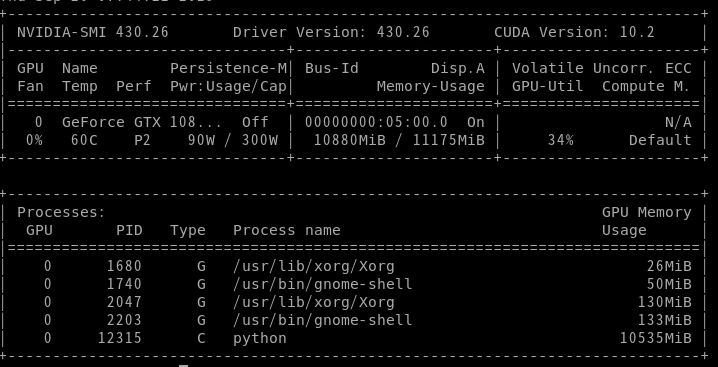Select the GeForce GTX 108... name
The width and height of the screenshot is (718, 367).
pyautogui.click(x=142, y=122)
